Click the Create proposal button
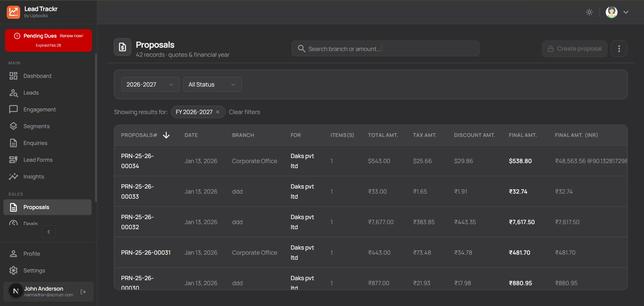This screenshot has height=306, width=644. click(574, 49)
